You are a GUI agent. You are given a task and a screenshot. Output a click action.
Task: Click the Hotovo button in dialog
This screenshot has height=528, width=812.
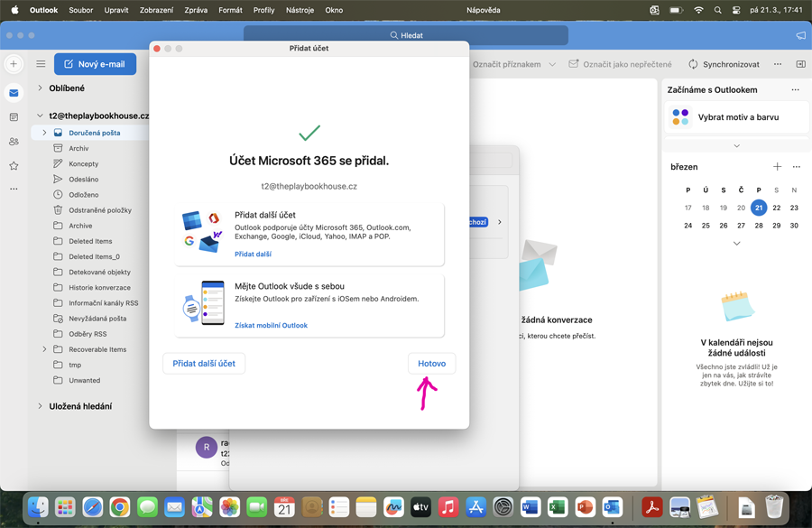431,364
